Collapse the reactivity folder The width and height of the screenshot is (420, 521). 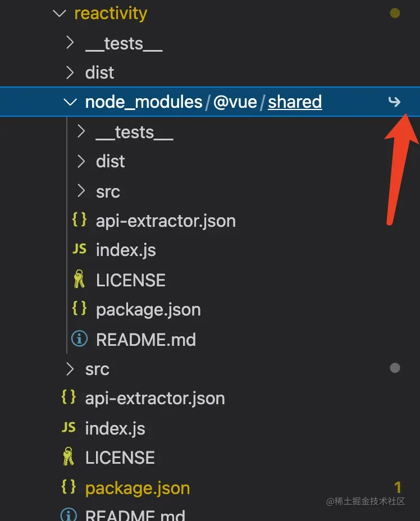tap(59, 13)
